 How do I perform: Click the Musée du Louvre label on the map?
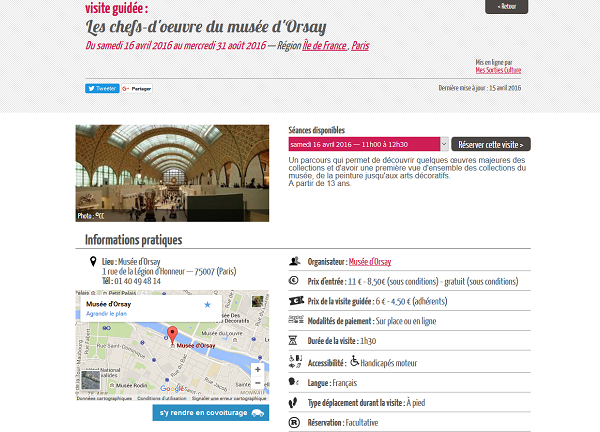[222, 333]
